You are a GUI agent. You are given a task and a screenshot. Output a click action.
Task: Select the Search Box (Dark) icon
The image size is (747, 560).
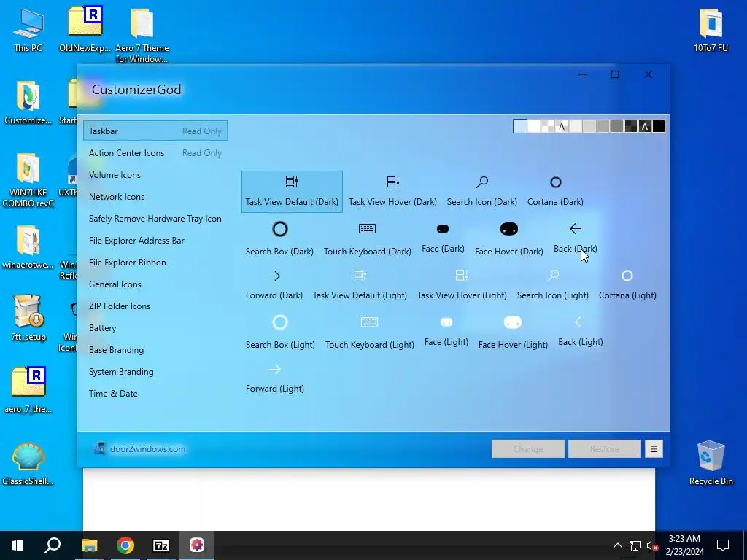coord(279,239)
